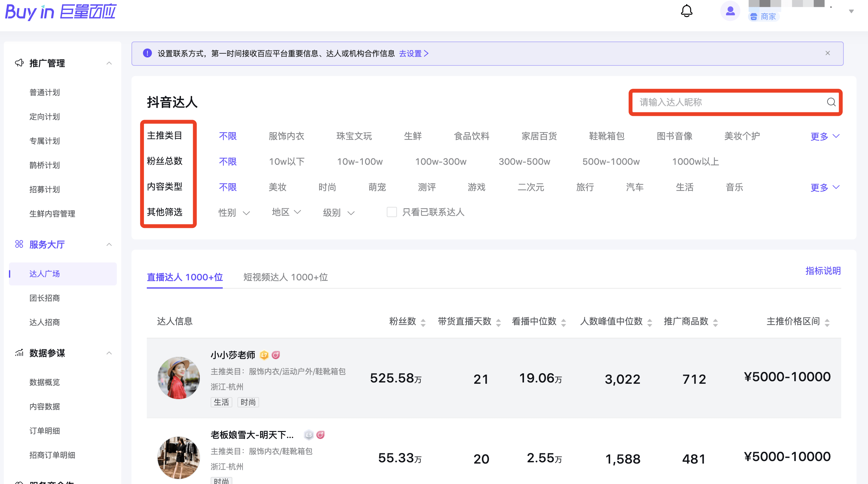Switch to 直播达人 1000+位 tab
The image size is (868, 484).
coord(185,277)
